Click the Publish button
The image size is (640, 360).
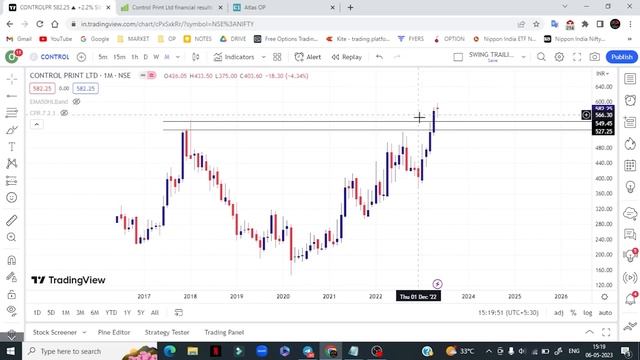(622, 57)
